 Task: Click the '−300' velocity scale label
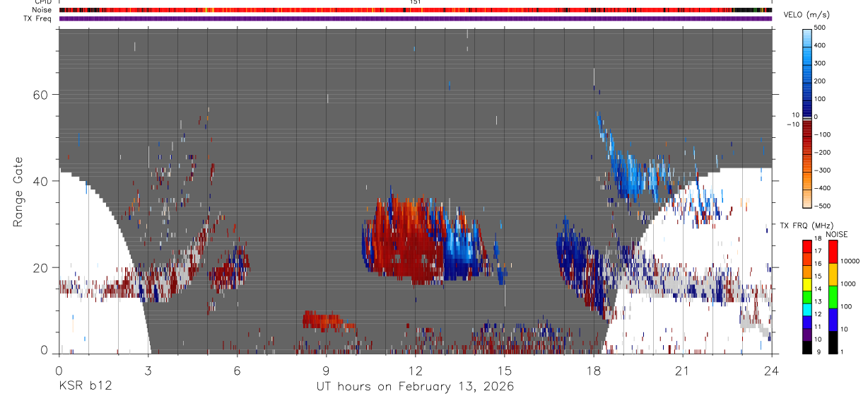821,170
